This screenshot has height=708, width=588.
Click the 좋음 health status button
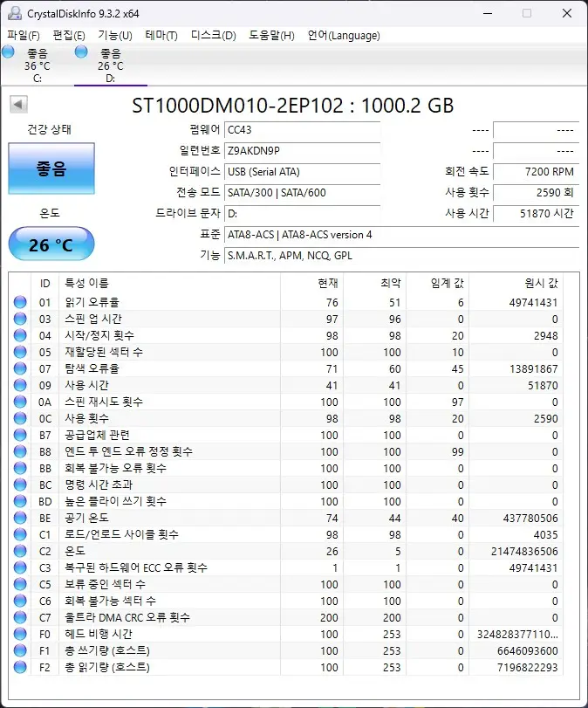tap(51, 168)
